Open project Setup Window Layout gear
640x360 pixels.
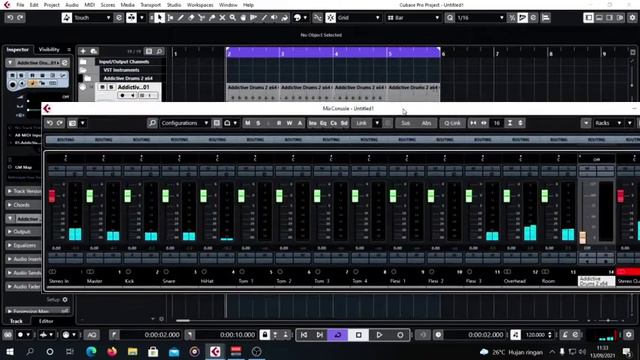(x=632, y=18)
